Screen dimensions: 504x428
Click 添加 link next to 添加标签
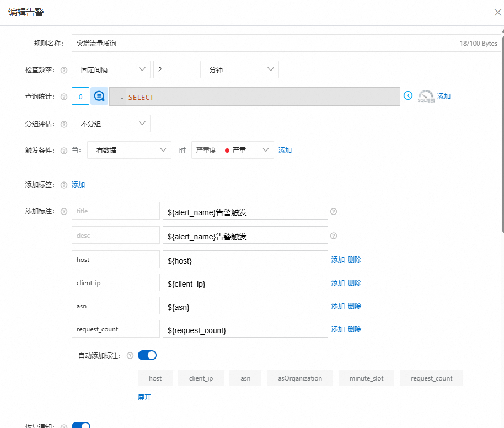(78, 184)
